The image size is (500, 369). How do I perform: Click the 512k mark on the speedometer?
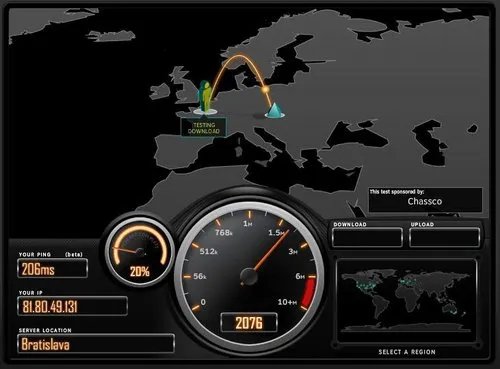click(x=209, y=251)
